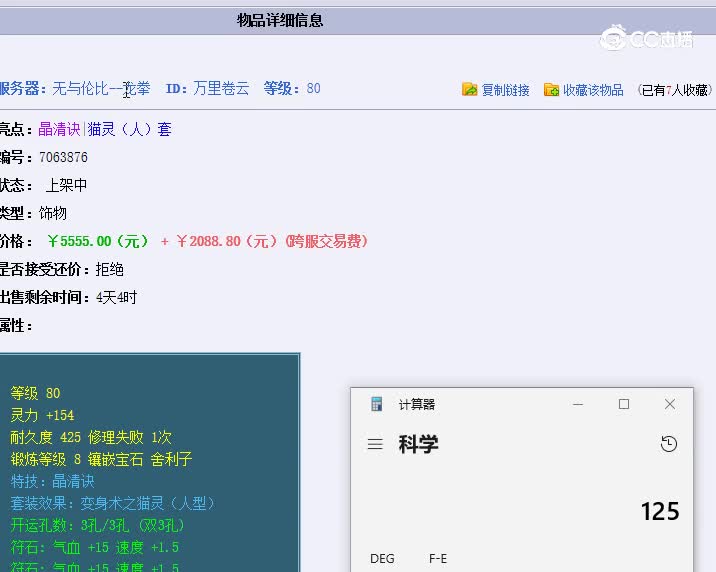Click the 套装效果 变身术之猫灵 line
Image resolution: width=716 pixels, height=572 pixels.
(x=113, y=503)
